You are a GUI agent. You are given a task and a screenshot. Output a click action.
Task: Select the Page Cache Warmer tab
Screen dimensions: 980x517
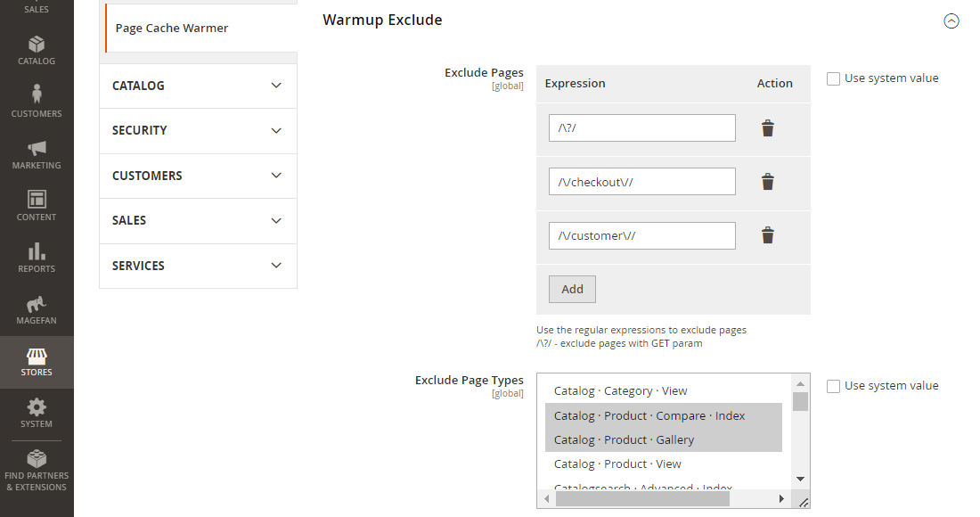(x=201, y=29)
